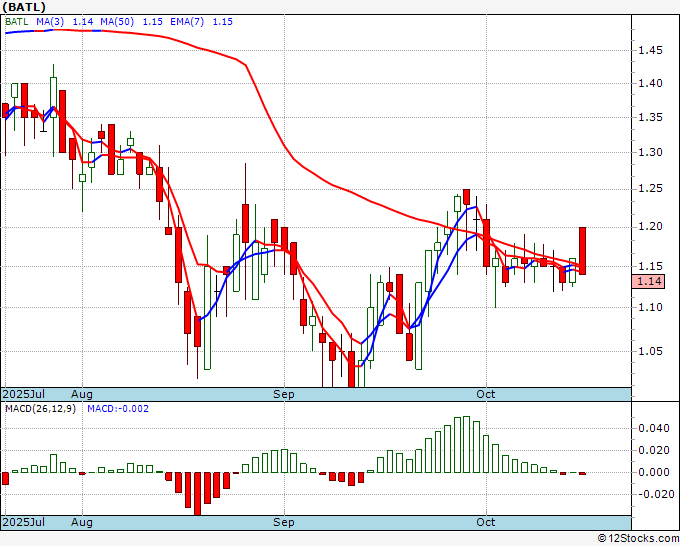
Task: Click the 1.20 price axis label
Action: click(x=651, y=226)
